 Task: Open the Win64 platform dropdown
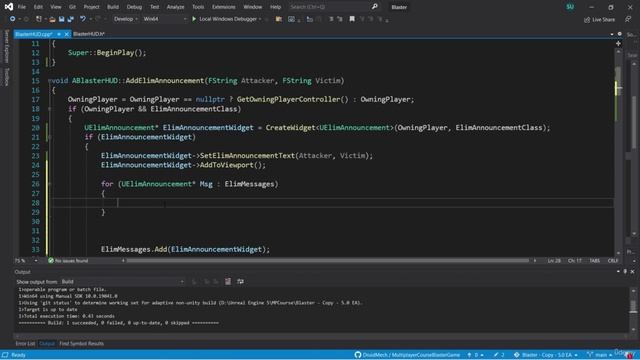164,19
